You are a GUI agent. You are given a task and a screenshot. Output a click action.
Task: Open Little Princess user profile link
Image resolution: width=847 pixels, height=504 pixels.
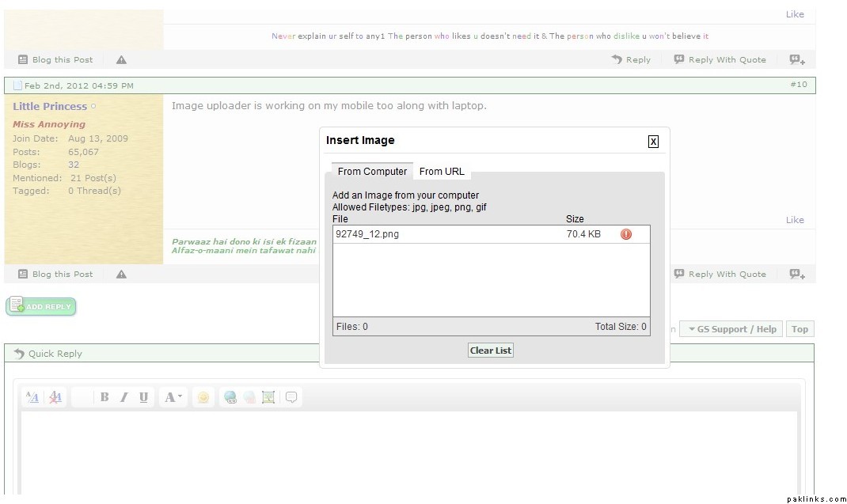[x=50, y=106]
